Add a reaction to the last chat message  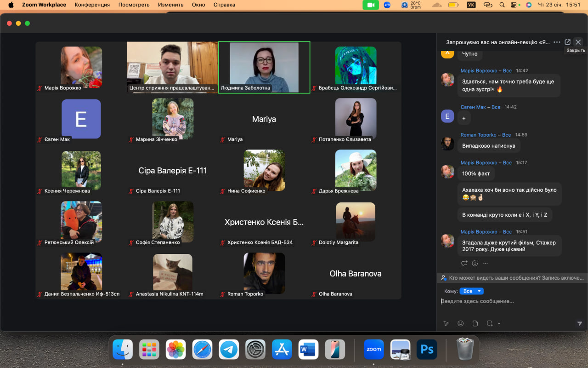[x=475, y=264]
